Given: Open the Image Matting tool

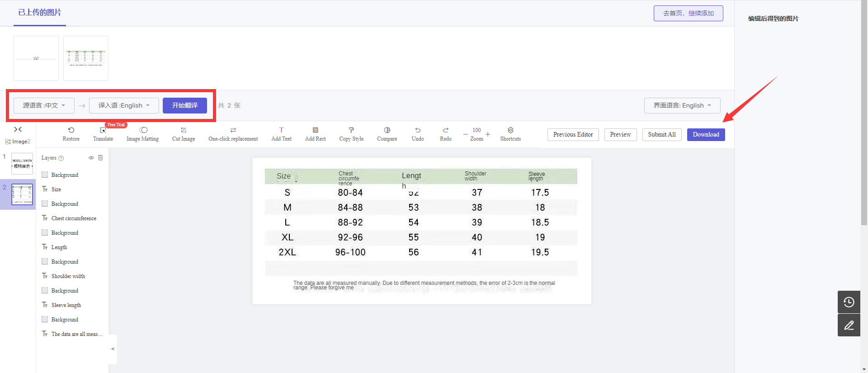Looking at the screenshot, I should click(143, 134).
